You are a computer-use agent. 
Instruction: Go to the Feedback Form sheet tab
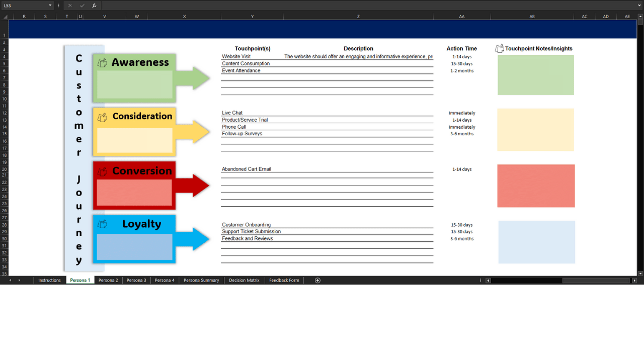point(284,281)
